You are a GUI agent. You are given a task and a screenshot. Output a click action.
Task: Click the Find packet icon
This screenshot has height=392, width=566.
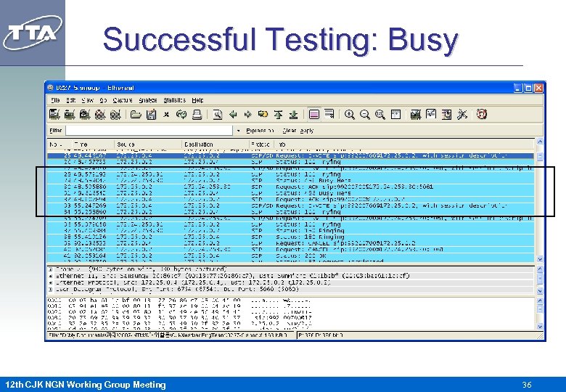pyautogui.click(x=217, y=115)
